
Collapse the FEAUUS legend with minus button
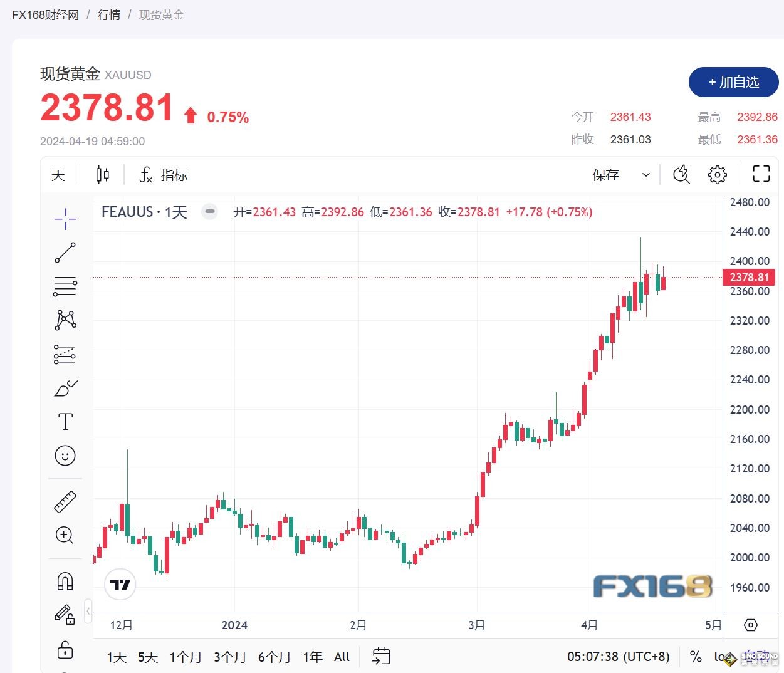point(209,212)
